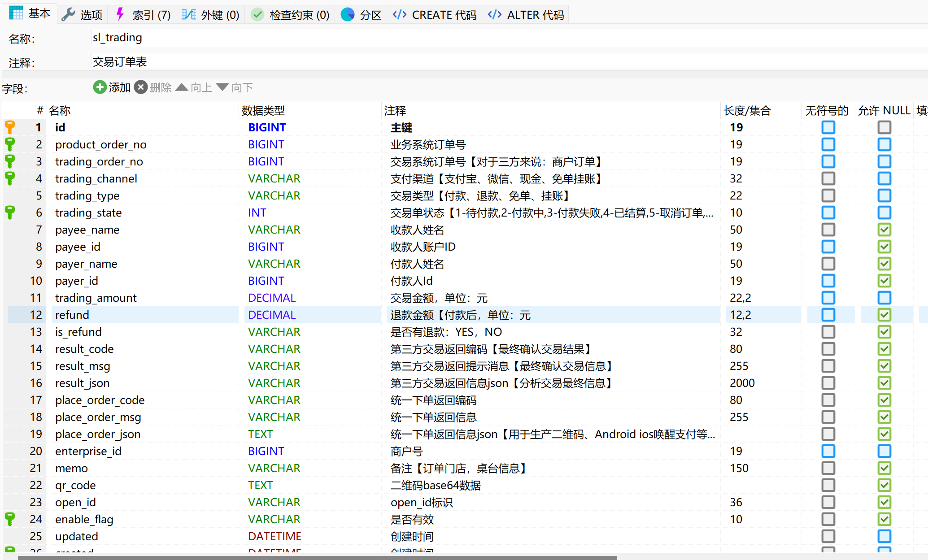Open data type DATETIME of updated row
This screenshot has width=928, height=560.
tap(274, 536)
